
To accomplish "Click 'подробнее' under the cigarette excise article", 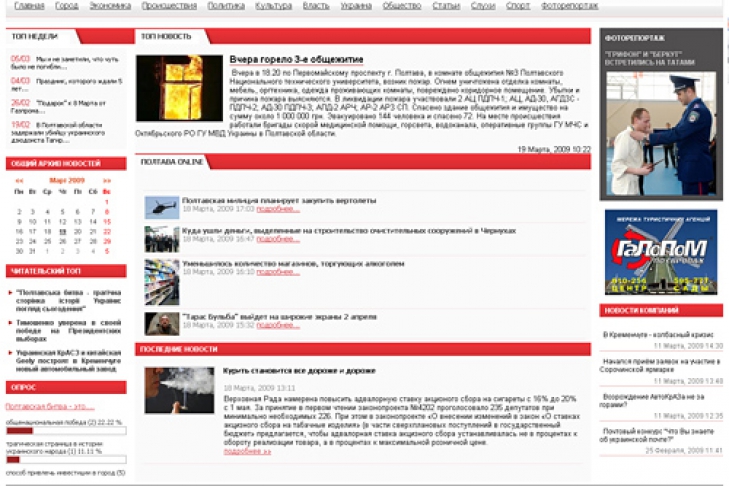I will (247, 451).
